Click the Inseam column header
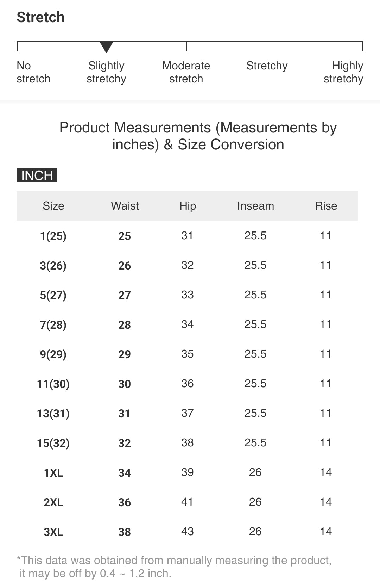Image resolution: width=380 pixels, height=588 pixels. 255,206
